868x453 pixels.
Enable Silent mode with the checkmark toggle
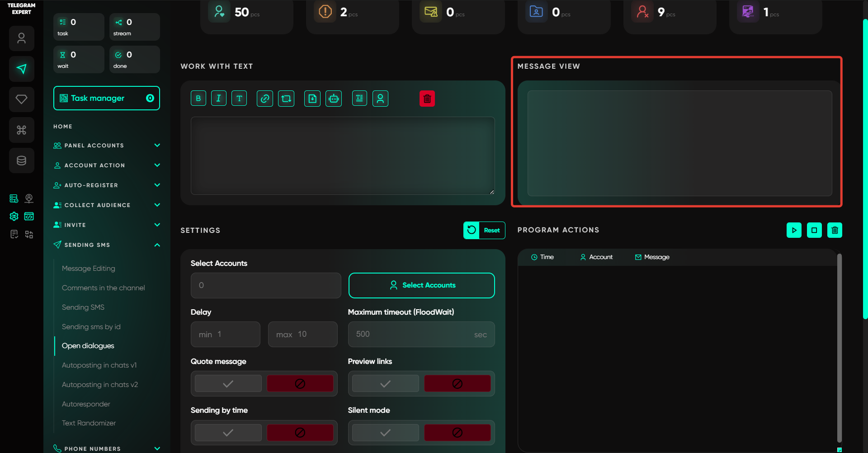point(385,433)
